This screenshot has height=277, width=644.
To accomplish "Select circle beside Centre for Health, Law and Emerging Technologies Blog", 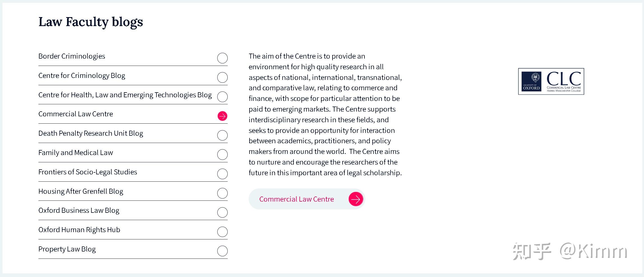I will [x=222, y=97].
